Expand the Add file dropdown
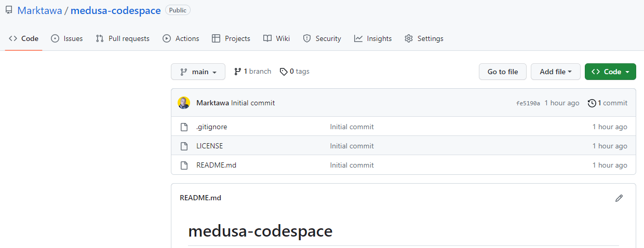This screenshot has height=248, width=644. tap(555, 72)
